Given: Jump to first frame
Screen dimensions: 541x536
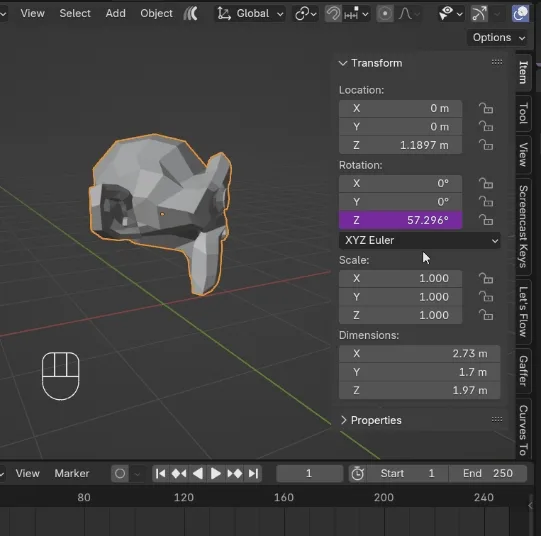Looking at the screenshot, I should coord(161,474).
